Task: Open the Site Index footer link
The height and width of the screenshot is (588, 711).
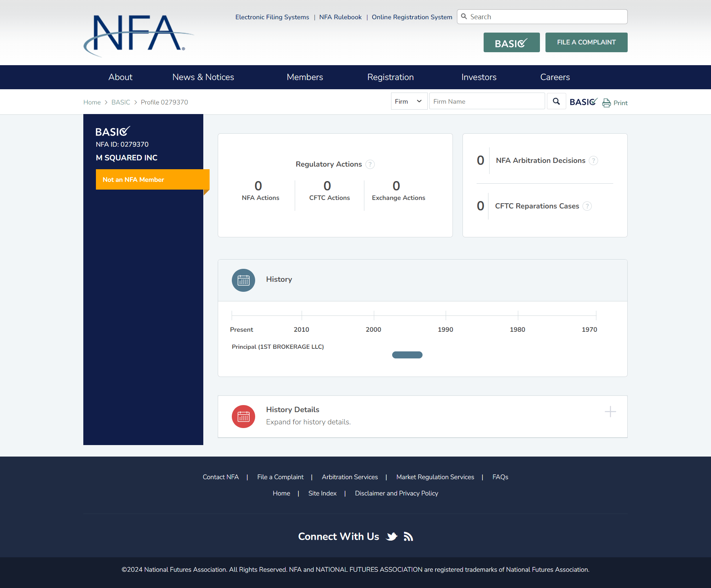Action: tap(323, 493)
